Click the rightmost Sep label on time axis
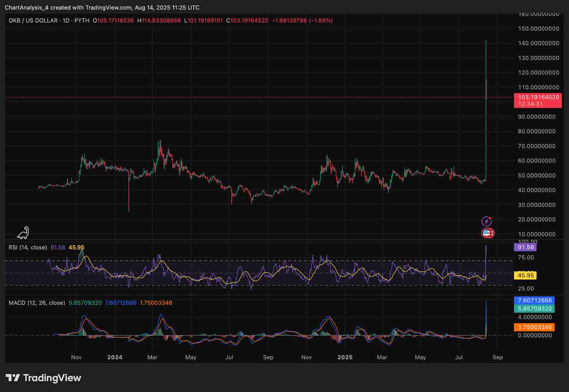This screenshot has height=392, width=569. pos(498,357)
